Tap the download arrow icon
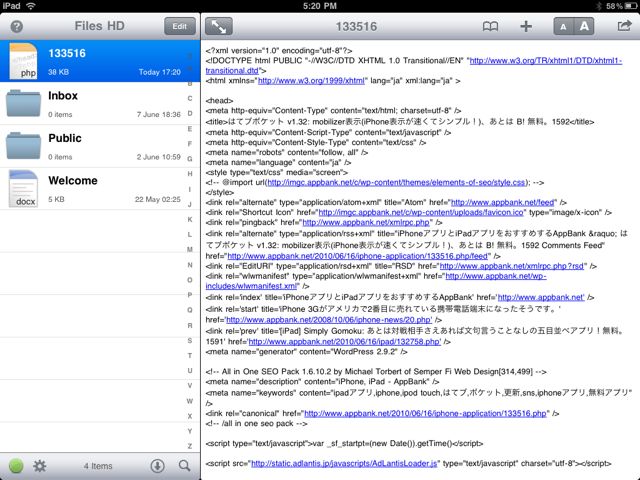The image size is (640, 480). click(158, 466)
